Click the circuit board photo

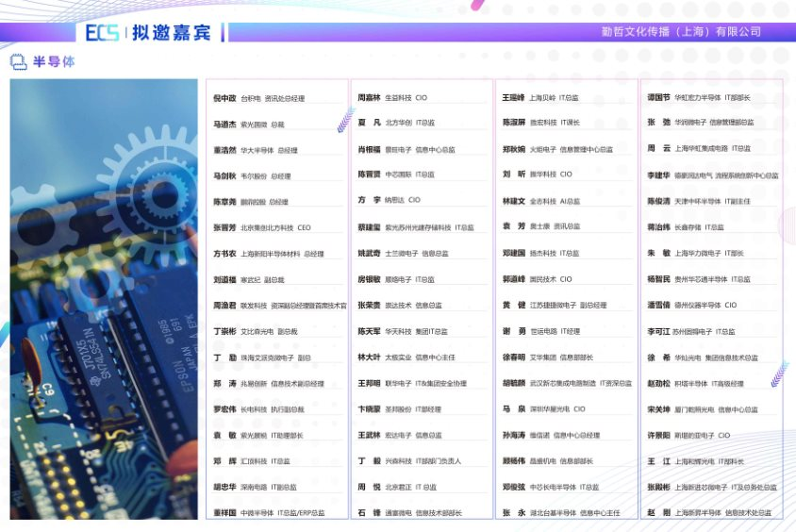point(104,299)
